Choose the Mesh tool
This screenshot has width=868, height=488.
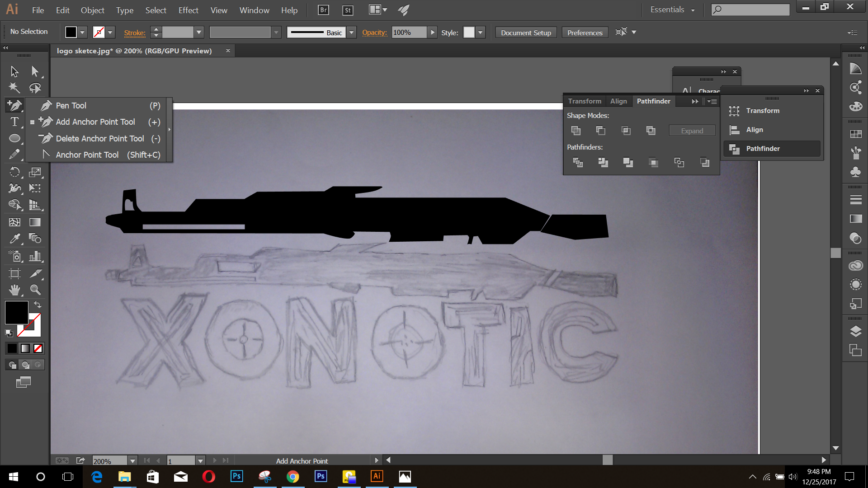(14, 222)
